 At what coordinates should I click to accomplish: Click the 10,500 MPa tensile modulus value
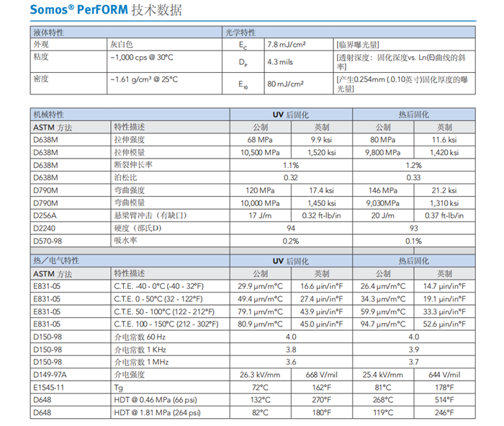pyautogui.click(x=260, y=152)
